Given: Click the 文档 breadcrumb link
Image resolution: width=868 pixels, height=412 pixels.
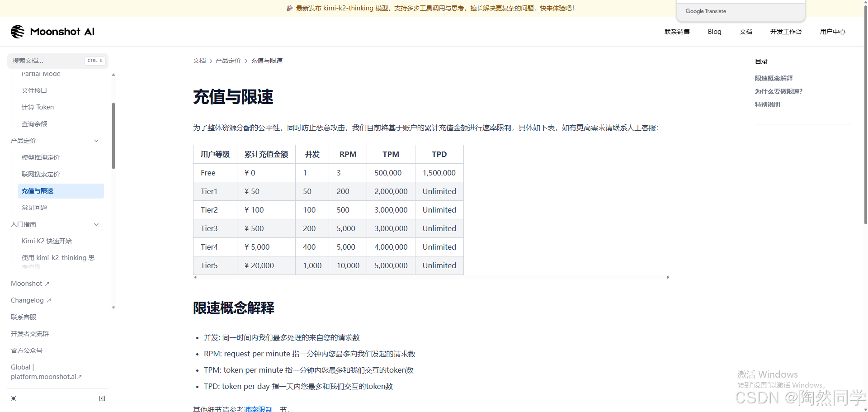Looking at the screenshot, I should point(199,61).
